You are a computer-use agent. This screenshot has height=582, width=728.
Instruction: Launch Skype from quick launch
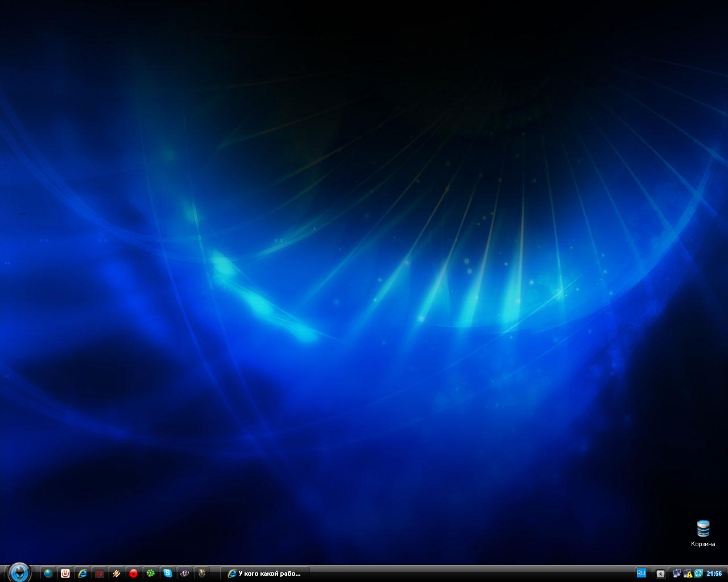pos(168,573)
